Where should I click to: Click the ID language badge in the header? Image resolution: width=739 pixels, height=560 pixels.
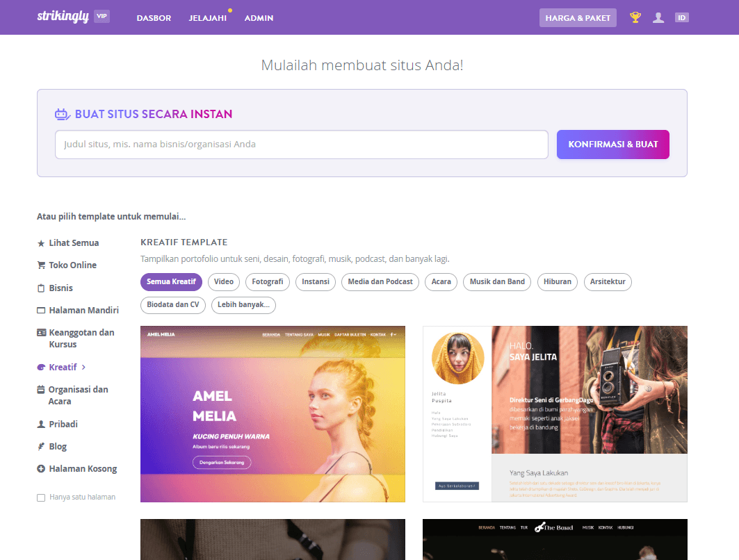[682, 17]
